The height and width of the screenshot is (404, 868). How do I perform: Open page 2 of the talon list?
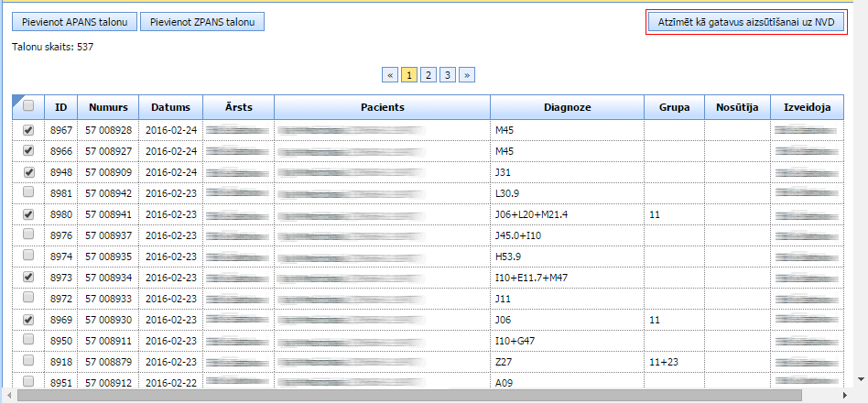(x=428, y=75)
